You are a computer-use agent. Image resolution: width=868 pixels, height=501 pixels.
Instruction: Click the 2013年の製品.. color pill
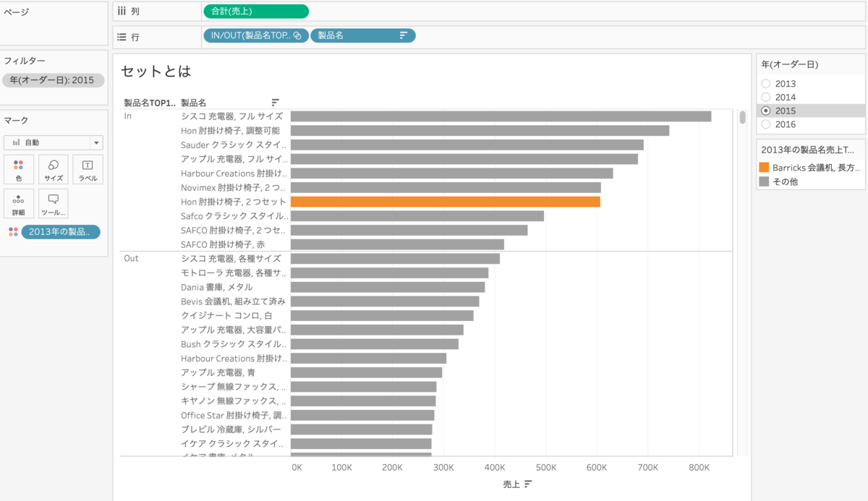(61, 232)
